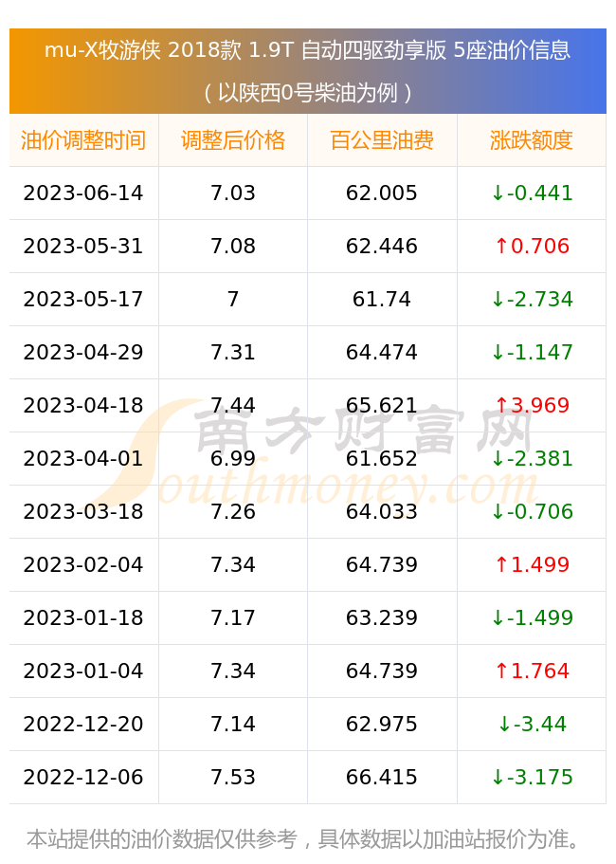Select the 66.415 fuel cost cell
Screen dimensions: 616x864
[x=382, y=777]
